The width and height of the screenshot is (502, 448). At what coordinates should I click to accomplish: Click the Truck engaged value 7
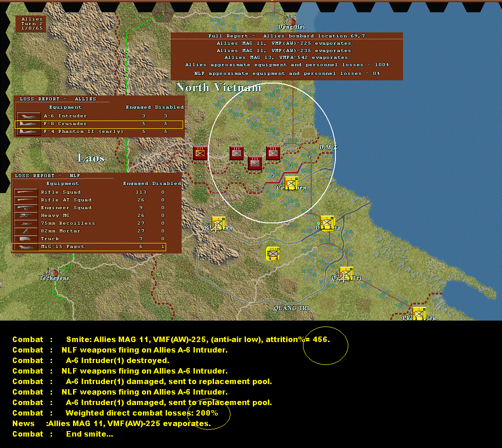point(141,239)
